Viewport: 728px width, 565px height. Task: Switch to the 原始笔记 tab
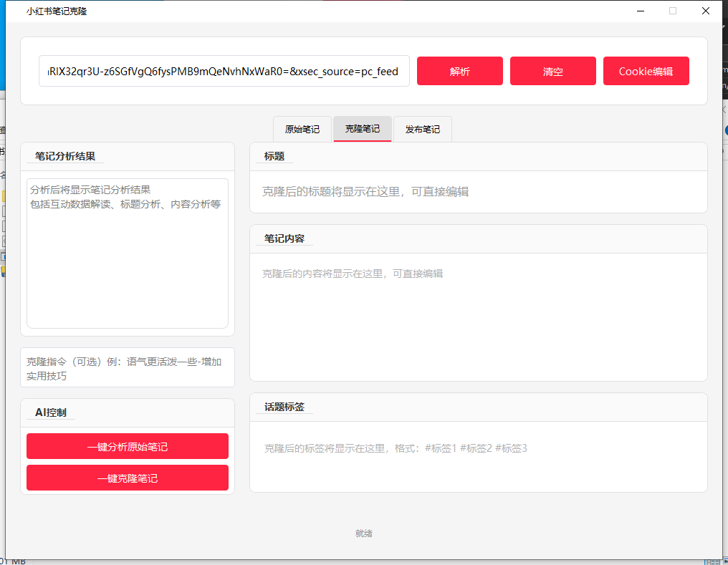coord(302,129)
